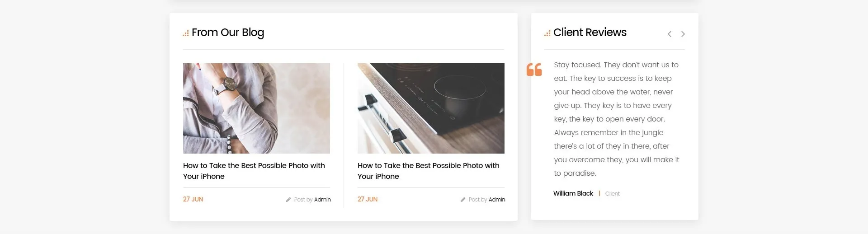Click the From Our Blog heading

(x=228, y=33)
